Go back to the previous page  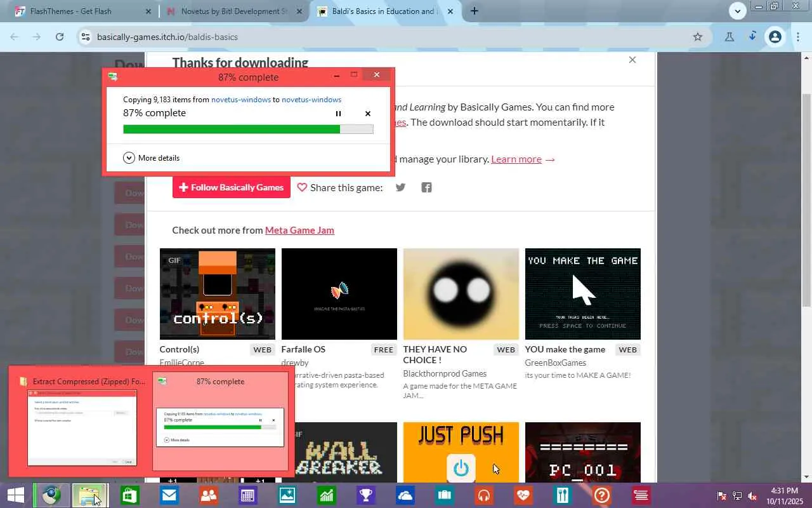click(x=14, y=37)
